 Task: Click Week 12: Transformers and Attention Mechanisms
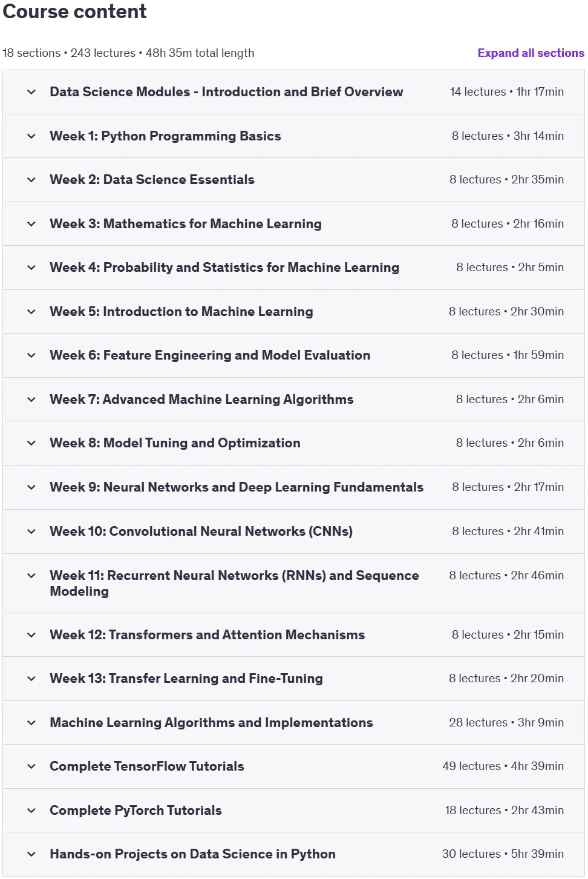click(x=207, y=635)
